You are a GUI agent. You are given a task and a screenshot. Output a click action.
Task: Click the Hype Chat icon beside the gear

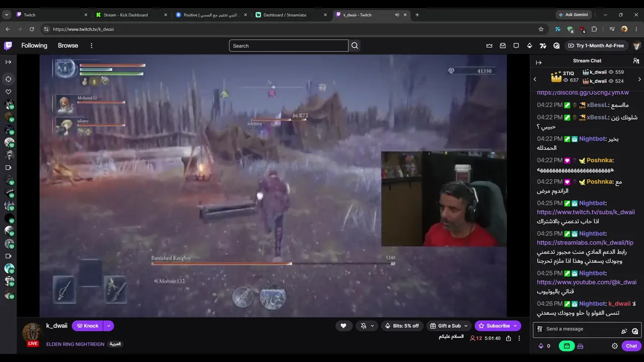pyautogui.click(x=580, y=346)
